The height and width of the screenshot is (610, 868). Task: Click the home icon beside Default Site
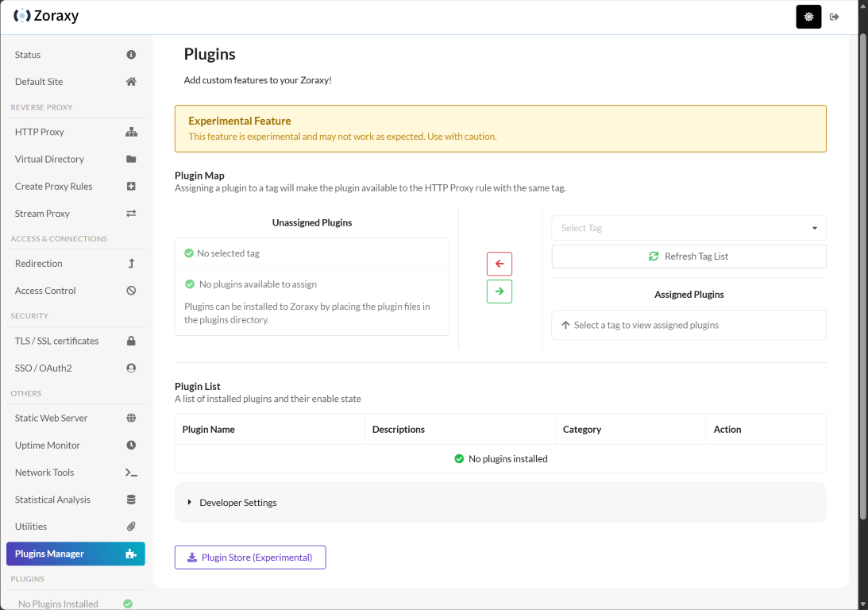pos(131,82)
